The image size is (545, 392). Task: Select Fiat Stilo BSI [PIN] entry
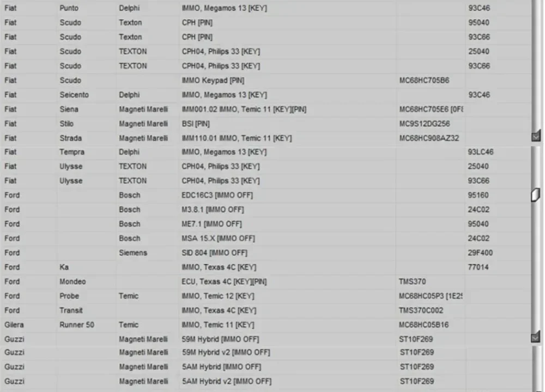(265, 123)
